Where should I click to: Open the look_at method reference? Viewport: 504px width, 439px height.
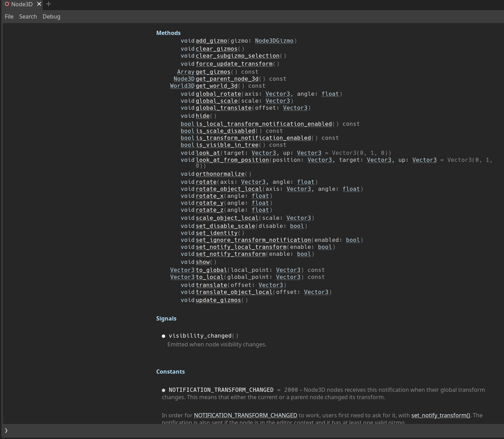coord(208,153)
